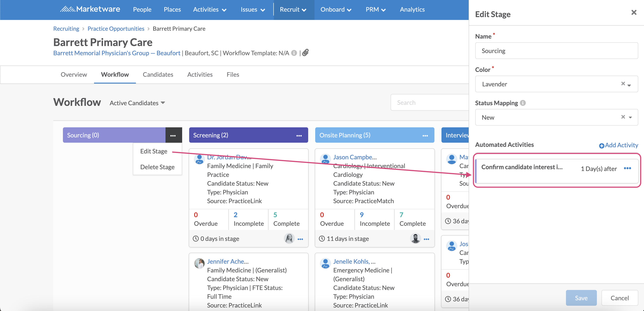Switch to the Files tab
Image resolution: width=644 pixels, height=311 pixels.
click(x=233, y=75)
